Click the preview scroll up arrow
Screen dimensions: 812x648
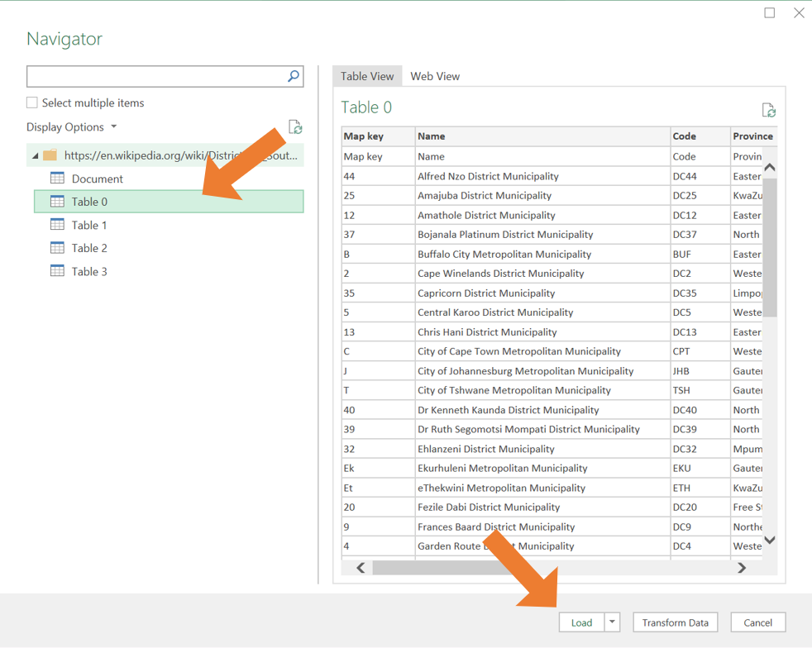pyautogui.click(x=770, y=167)
